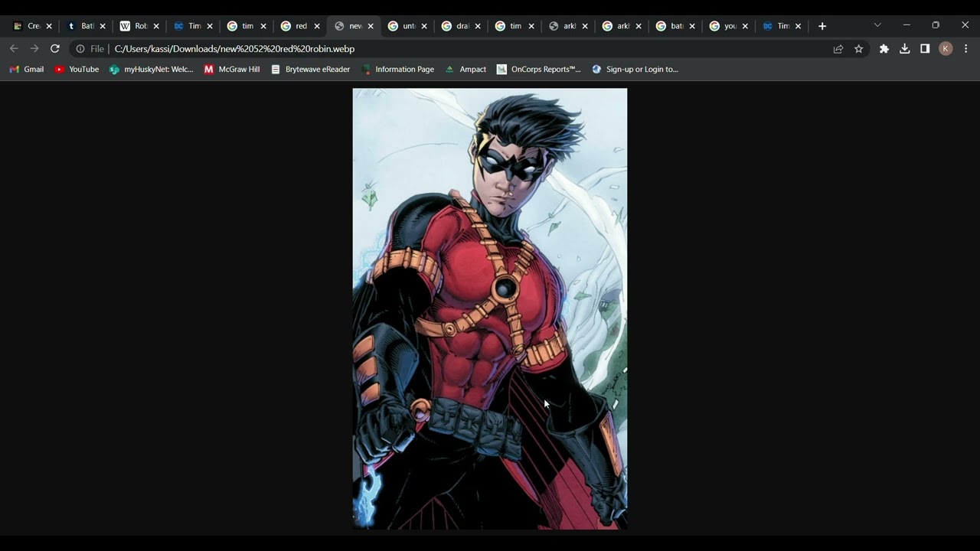This screenshot has height=551, width=980.
Task: Go forward using the forward arrow
Action: [34, 48]
